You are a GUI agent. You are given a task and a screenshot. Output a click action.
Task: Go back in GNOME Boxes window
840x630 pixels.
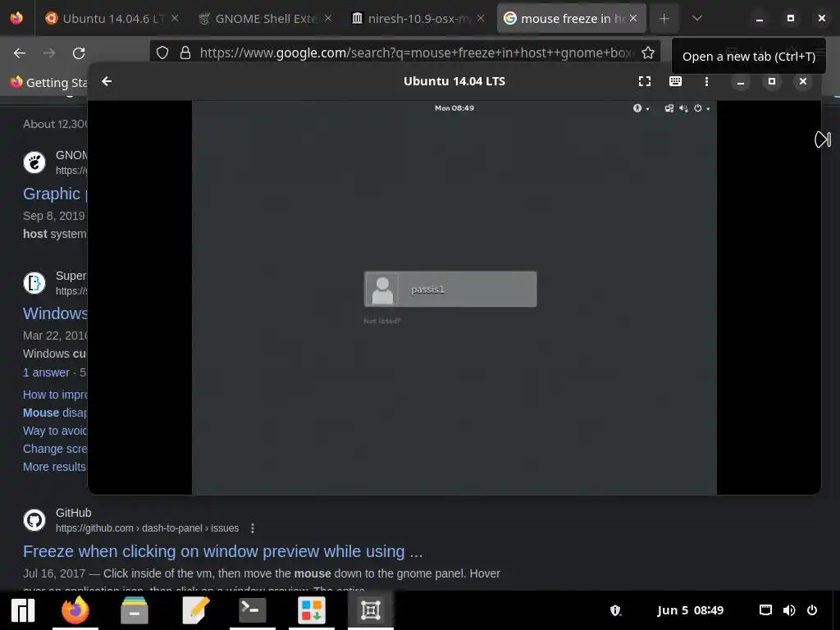click(x=107, y=81)
